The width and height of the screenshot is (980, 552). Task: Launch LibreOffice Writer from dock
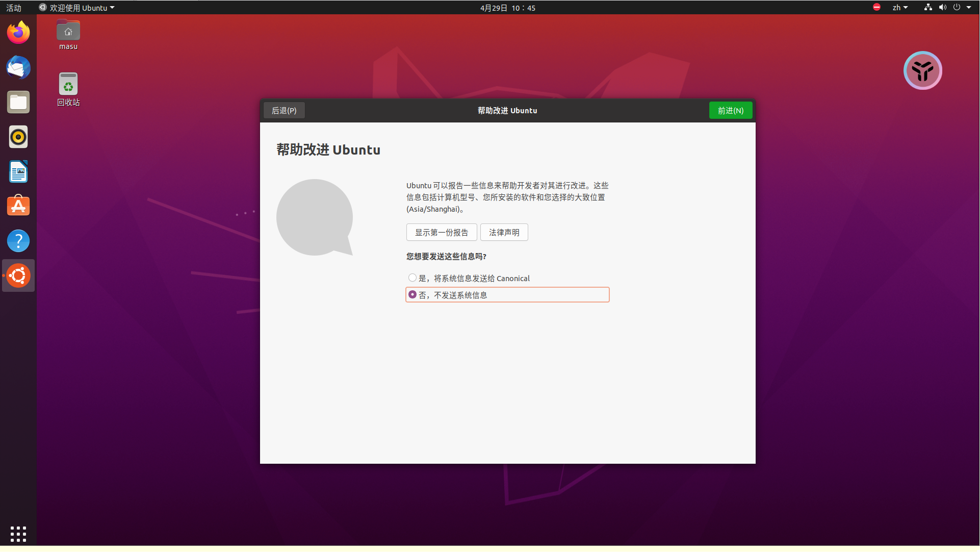coord(18,171)
